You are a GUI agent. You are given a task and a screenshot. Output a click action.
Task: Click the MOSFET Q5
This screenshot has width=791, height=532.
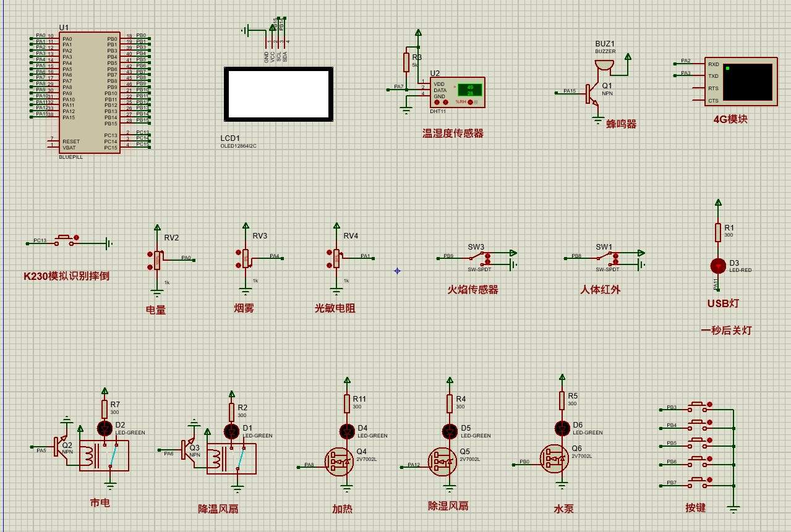443,462
